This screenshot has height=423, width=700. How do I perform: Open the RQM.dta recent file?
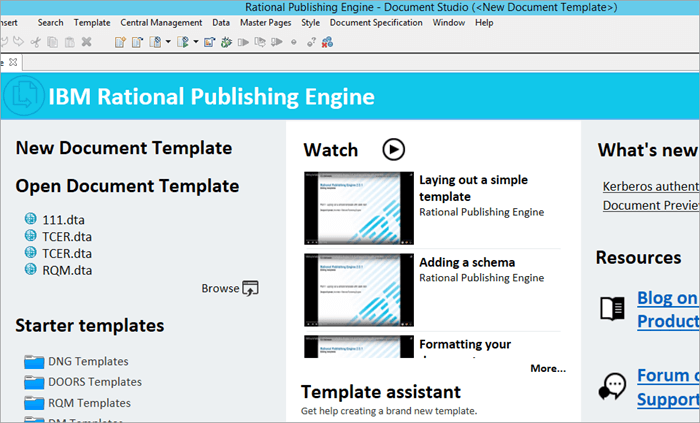67,270
